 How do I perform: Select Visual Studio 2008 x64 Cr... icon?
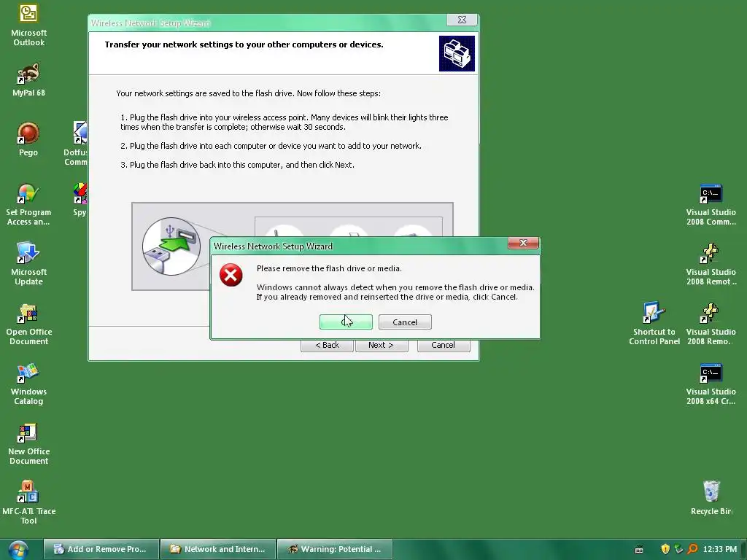point(711,384)
